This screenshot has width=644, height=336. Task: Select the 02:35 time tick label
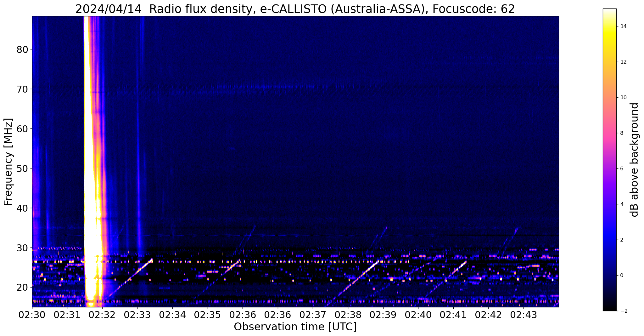[208, 315]
